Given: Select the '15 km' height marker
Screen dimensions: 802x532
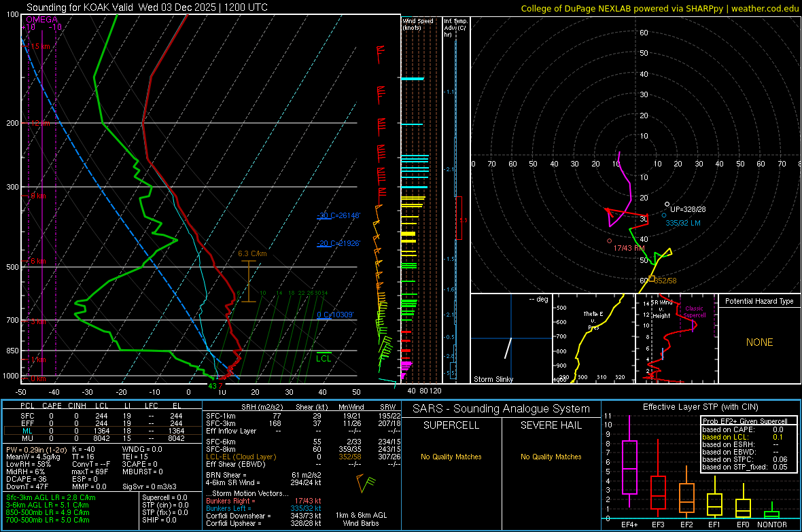Looking at the screenshot, I should point(40,47).
